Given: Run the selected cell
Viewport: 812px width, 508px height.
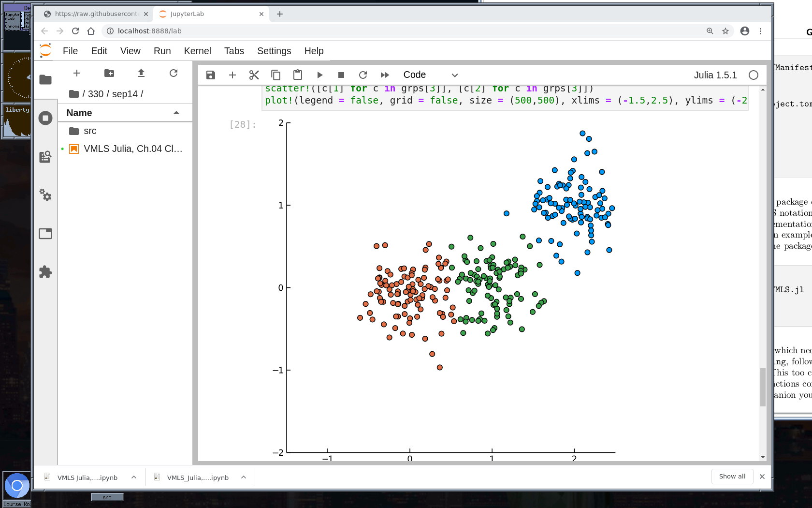Looking at the screenshot, I should click(319, 75).
